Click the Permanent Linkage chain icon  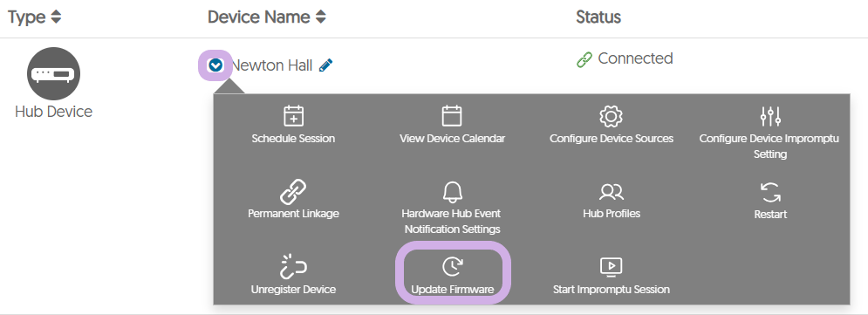(x=293, y=192)
